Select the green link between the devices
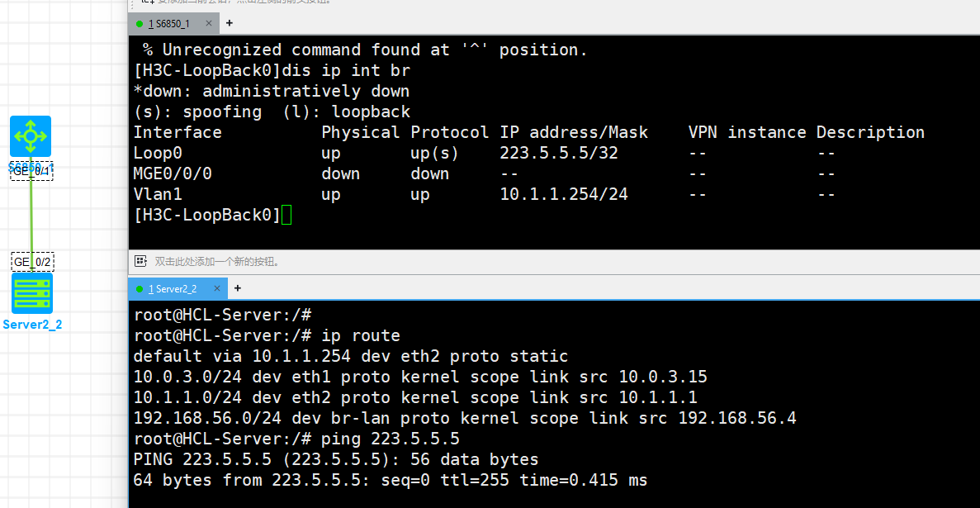 (31, 215)
